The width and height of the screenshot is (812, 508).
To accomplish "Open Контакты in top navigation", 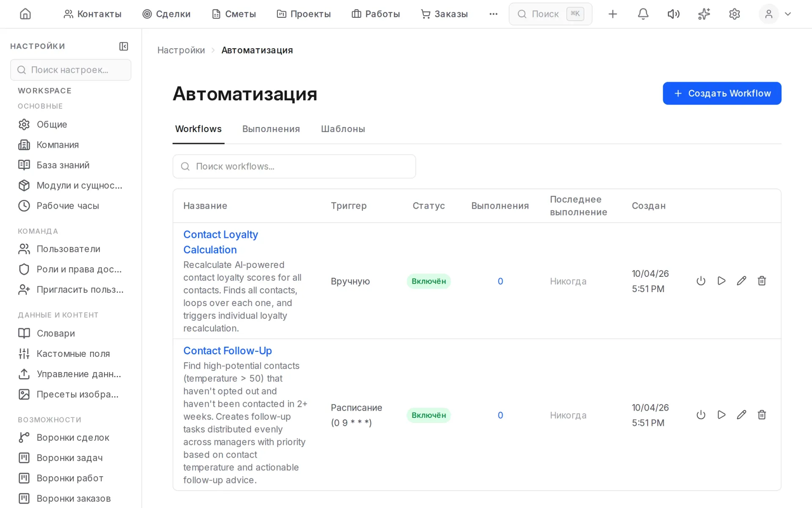I will pyautogui.click(x=92, y=14).
